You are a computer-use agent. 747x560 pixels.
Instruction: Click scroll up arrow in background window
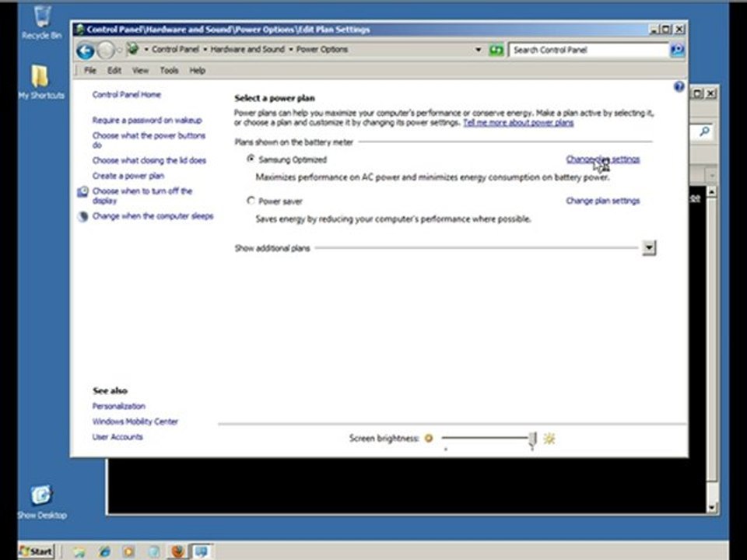712,191
